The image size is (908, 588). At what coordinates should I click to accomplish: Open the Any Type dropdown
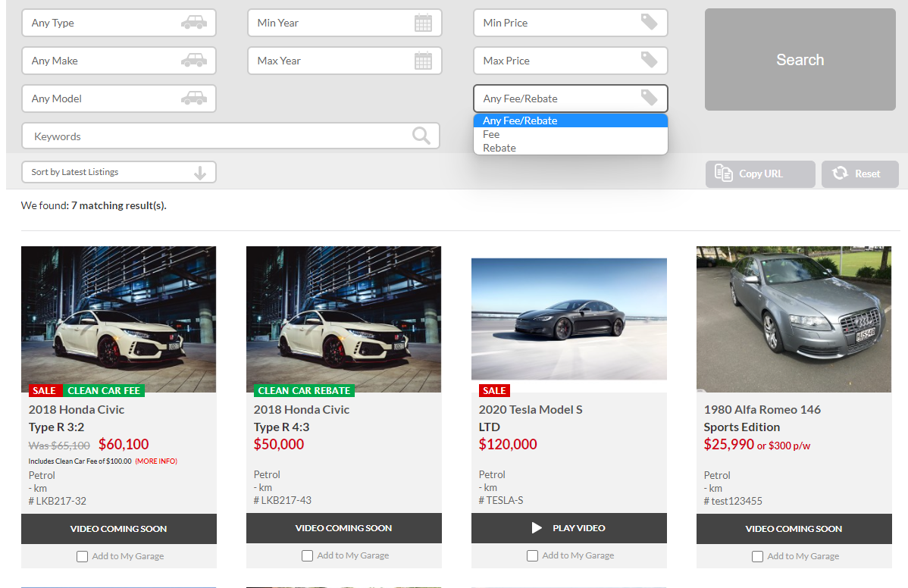119,23
